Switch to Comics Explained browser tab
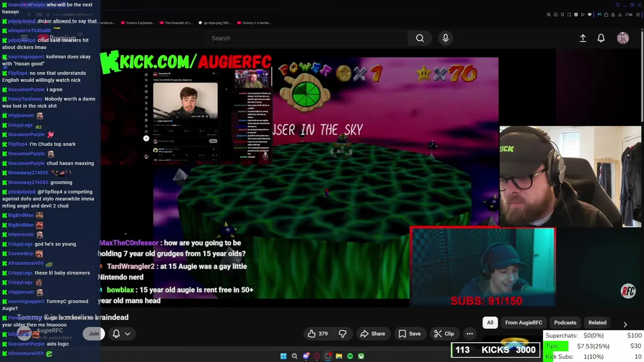The width and height of the screenshot is (644, 362). pyautogui.click(x=137, y=23)
